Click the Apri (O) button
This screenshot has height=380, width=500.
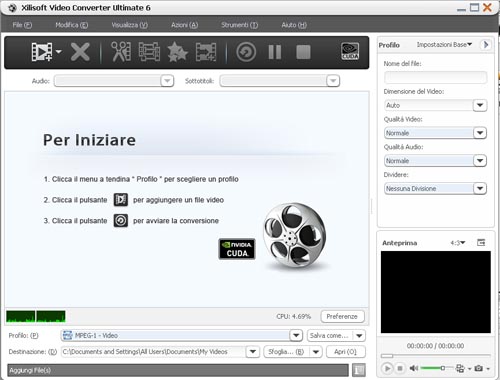345,352
